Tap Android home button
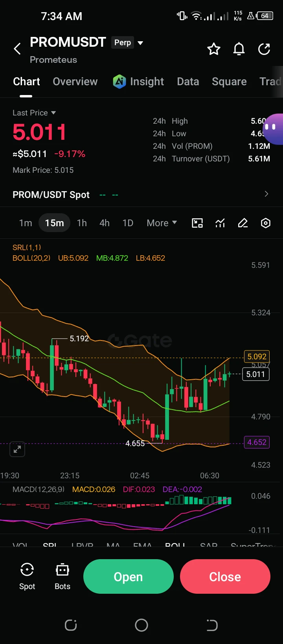The image size is (283, 644). [141, 625]
